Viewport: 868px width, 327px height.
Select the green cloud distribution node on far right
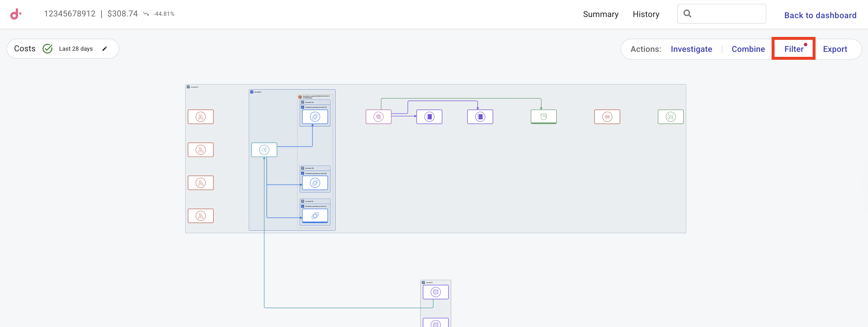(670, 117)
